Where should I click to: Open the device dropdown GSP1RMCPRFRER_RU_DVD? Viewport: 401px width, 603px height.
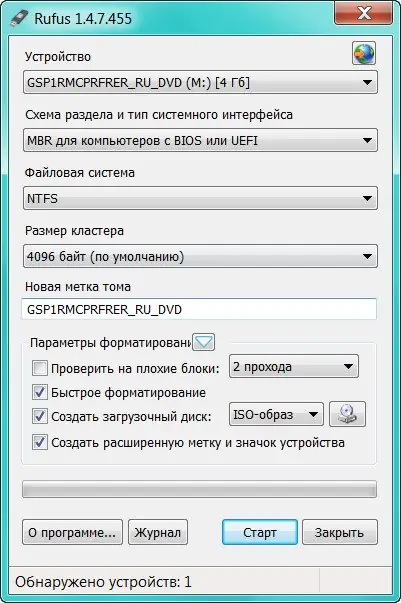click(x=200, y=82)
